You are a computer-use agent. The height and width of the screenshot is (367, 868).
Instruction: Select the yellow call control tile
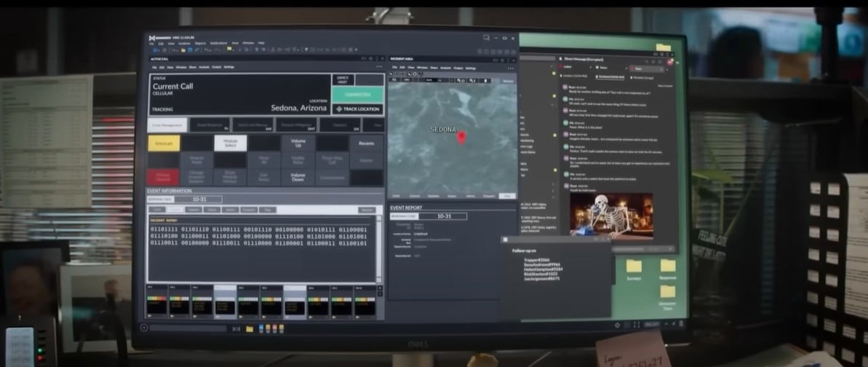pos(164,143)
